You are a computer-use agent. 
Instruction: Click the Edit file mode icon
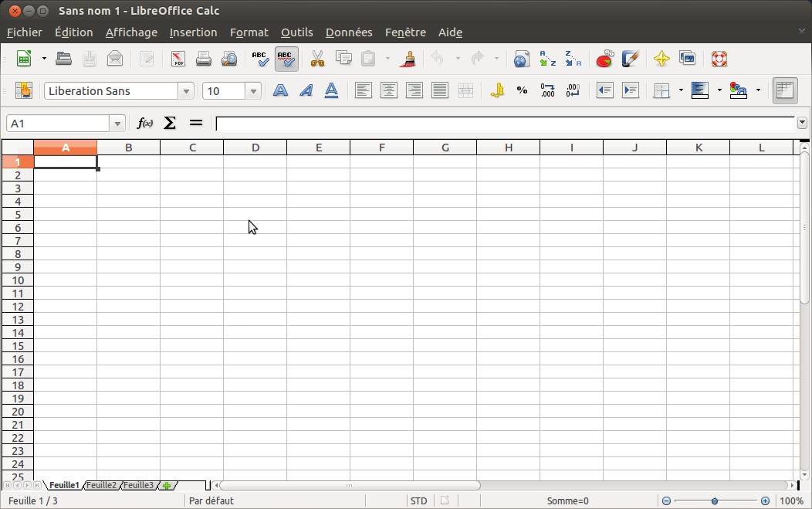[x=147, y=59]
